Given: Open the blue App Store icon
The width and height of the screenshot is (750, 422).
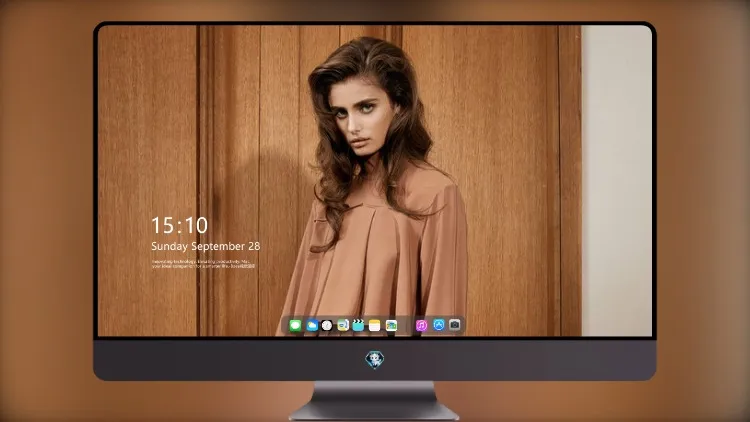Looking at the screenshot, I should coord(439,325).
